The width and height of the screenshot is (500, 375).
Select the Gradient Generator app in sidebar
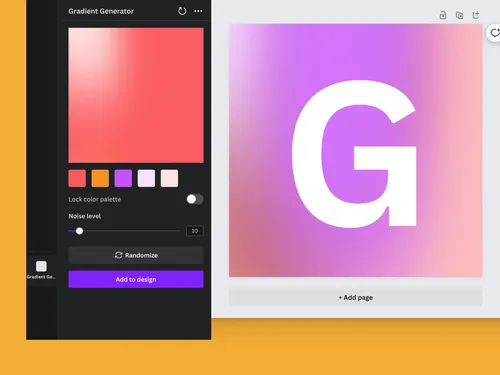(41, 270)
